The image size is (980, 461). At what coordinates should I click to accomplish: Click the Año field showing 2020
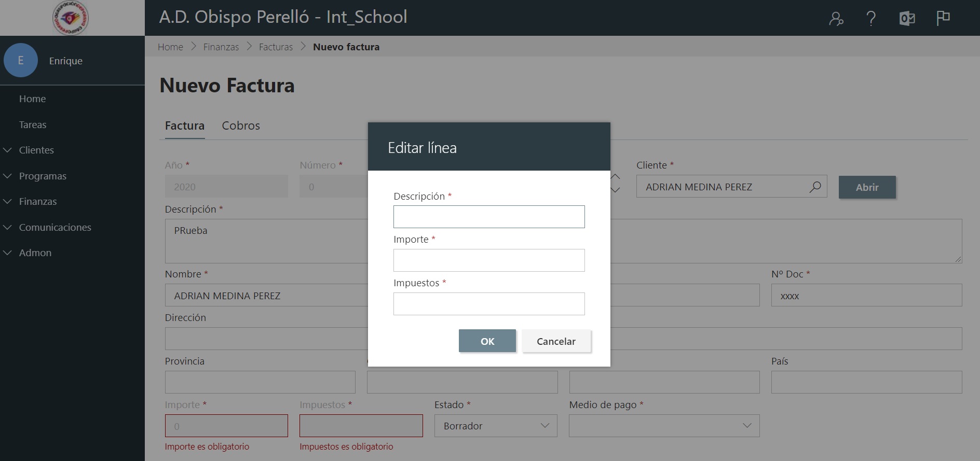click(226, 186)
